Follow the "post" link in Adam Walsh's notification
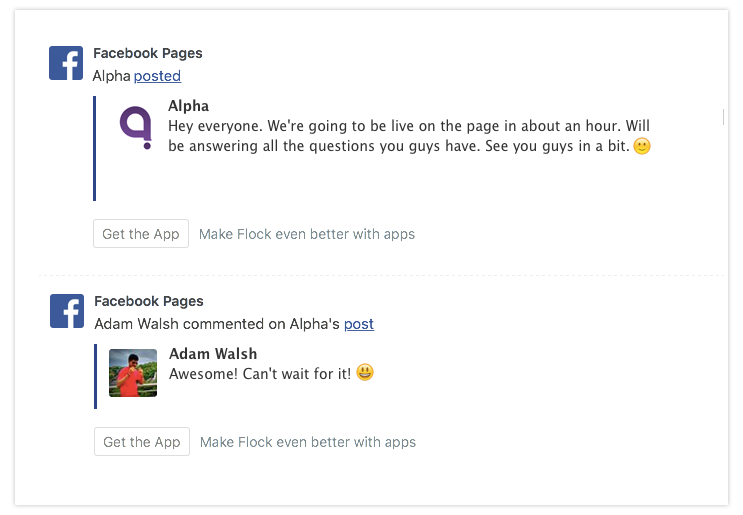 358,324
